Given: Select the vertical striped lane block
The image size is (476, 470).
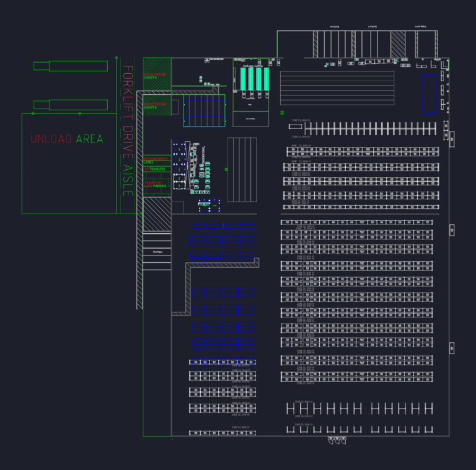Looking at the screenshot, I should (x=242, y=170).
